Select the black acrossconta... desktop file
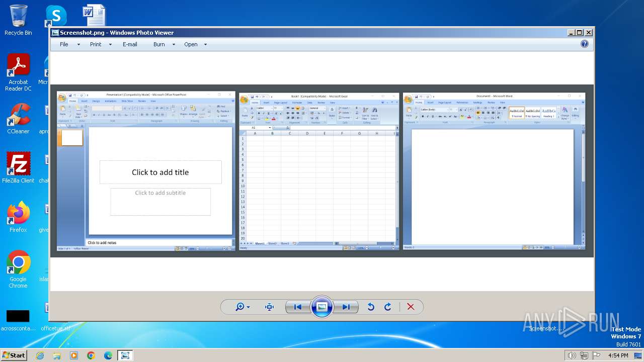Screen dimensions: 644x362 pyautogui.click(x=18, y=321)
